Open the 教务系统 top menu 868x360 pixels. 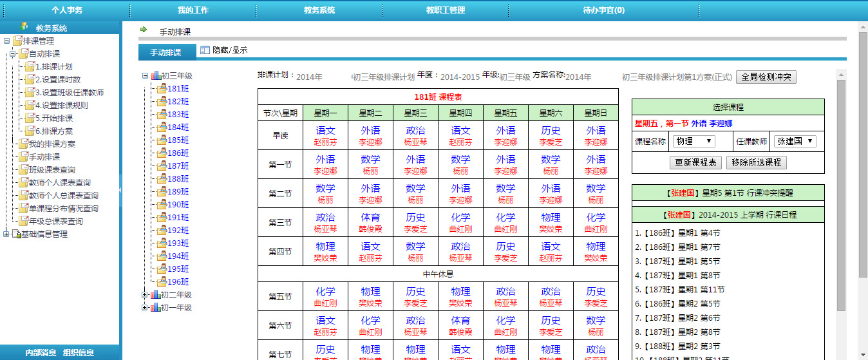[x=319, y=10]
